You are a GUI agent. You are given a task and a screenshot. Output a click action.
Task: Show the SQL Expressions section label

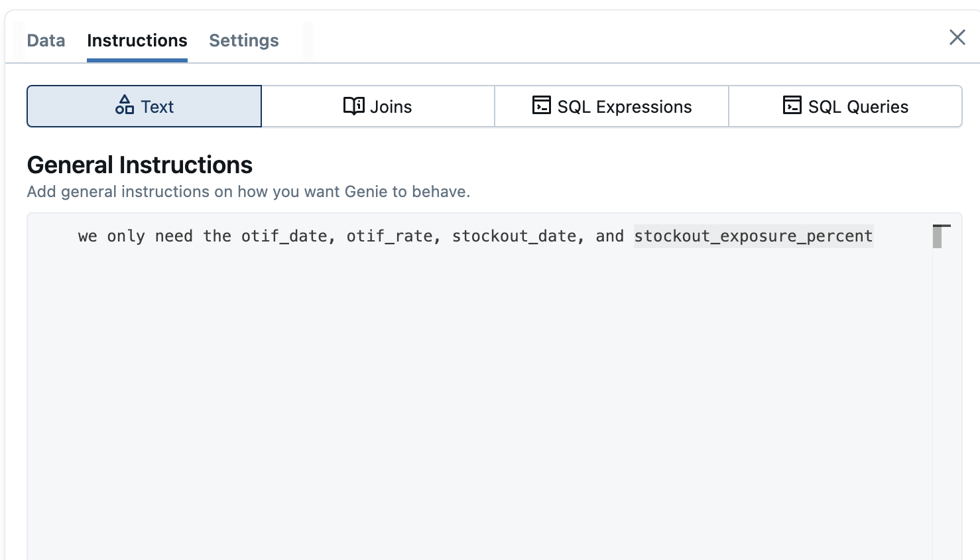tap(624, 107)
